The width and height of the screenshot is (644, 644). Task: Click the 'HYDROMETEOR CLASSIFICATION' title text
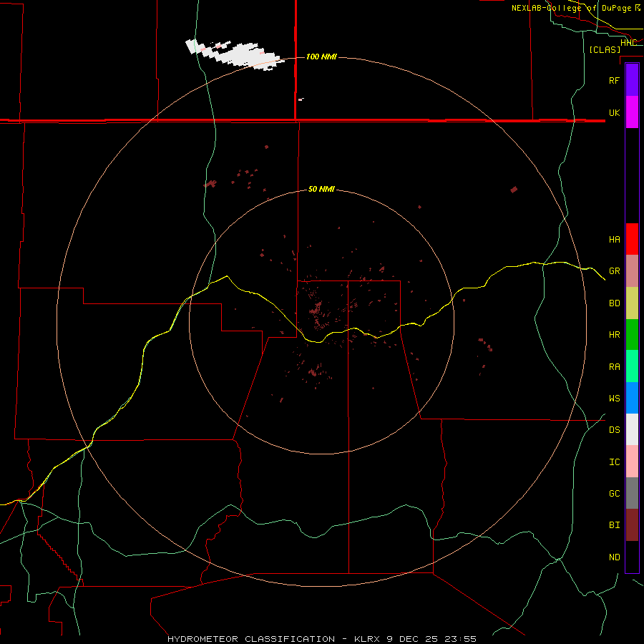tap(251, 639)
